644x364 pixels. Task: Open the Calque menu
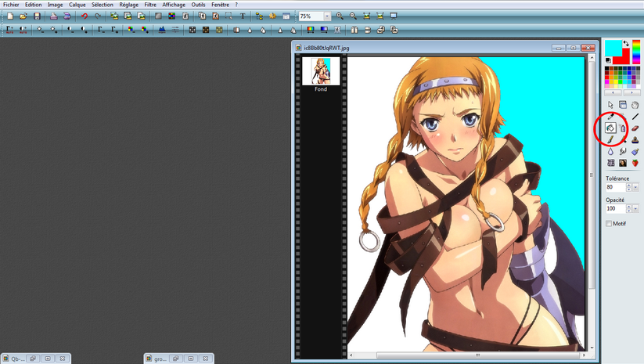coord(77,5)
